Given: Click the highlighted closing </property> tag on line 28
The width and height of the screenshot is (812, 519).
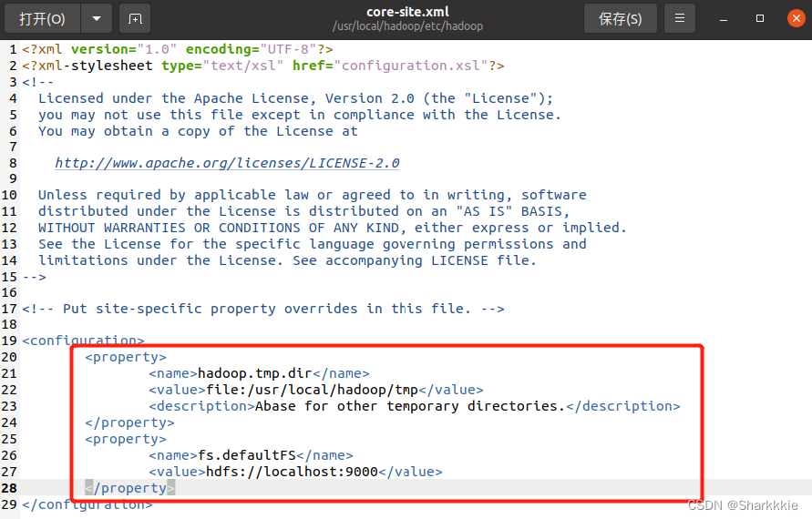Looking at the screenshot, I should point(130,488).
